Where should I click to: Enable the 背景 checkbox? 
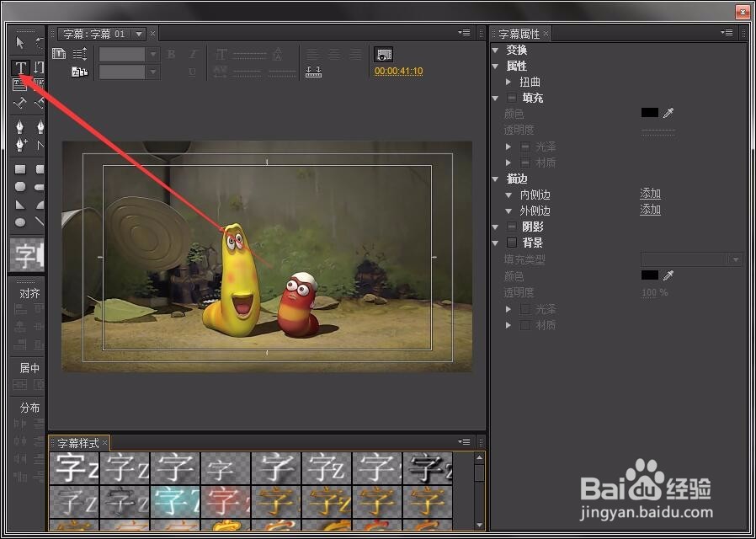512,243
